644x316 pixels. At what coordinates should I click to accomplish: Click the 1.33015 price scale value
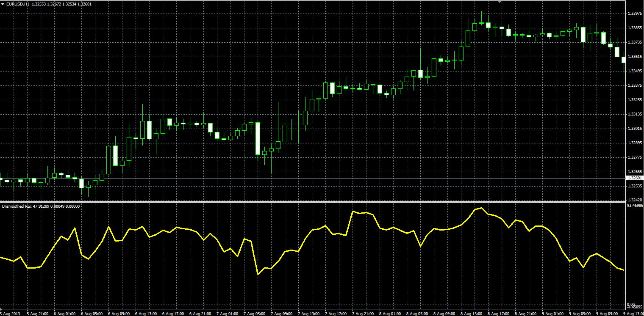click(x=634, y=129)
